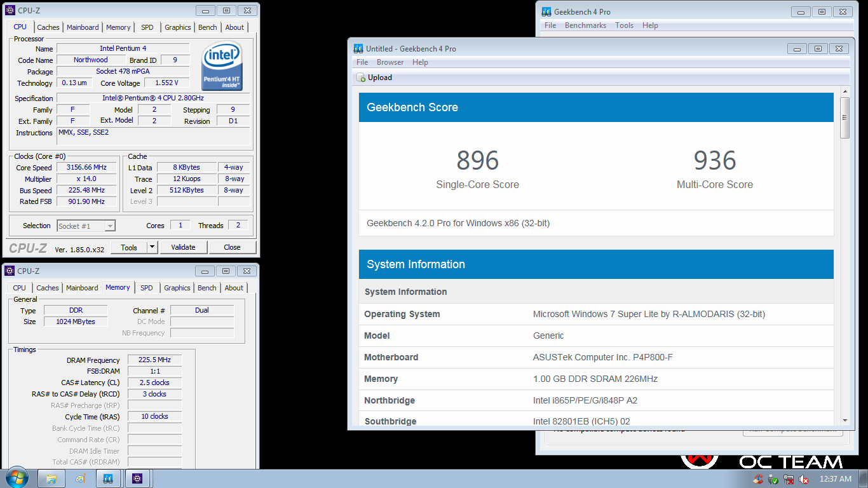Open File menu in the background Geekbench window
Image resolution: width=868 pixels, height=488 pixels.
click(550, 25)
